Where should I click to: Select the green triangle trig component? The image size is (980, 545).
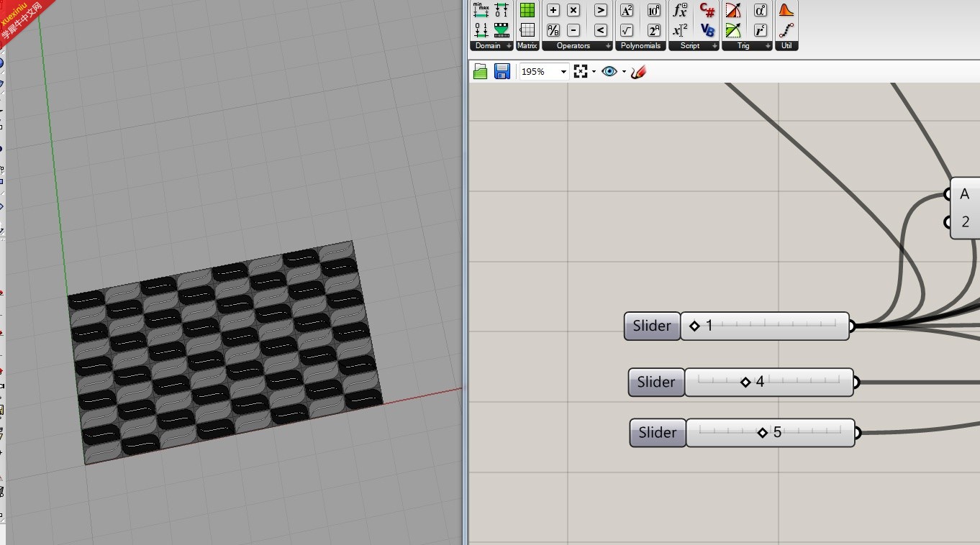[733, 30]
